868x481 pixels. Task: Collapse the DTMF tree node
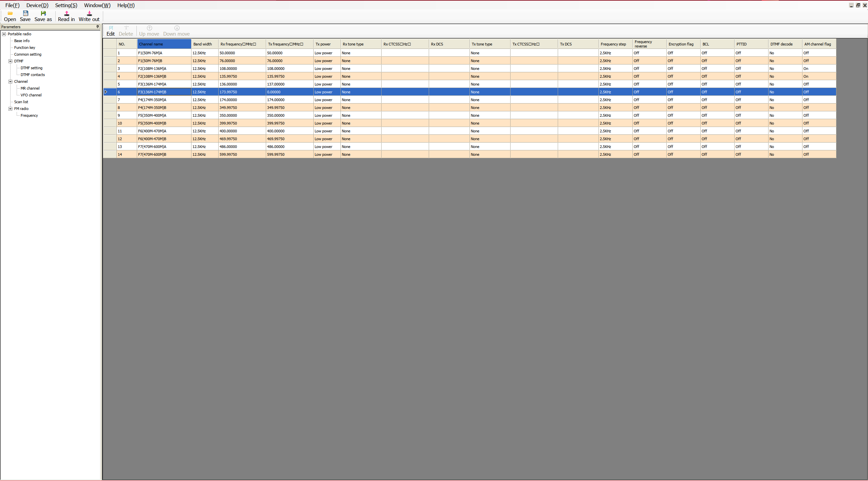pos(11,61)
